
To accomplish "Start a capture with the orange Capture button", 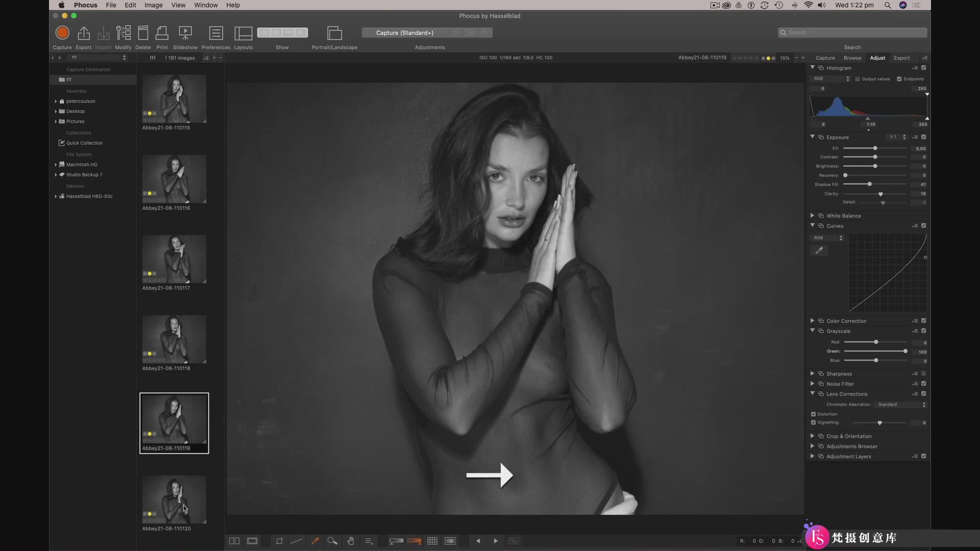I will pyautogui.click(x=62, y=33).
